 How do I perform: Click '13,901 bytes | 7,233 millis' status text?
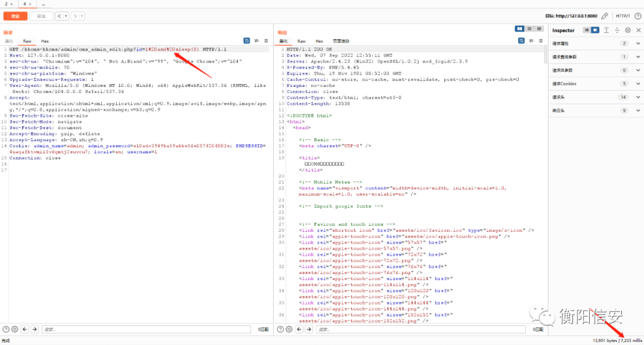(x=617, y=340)
